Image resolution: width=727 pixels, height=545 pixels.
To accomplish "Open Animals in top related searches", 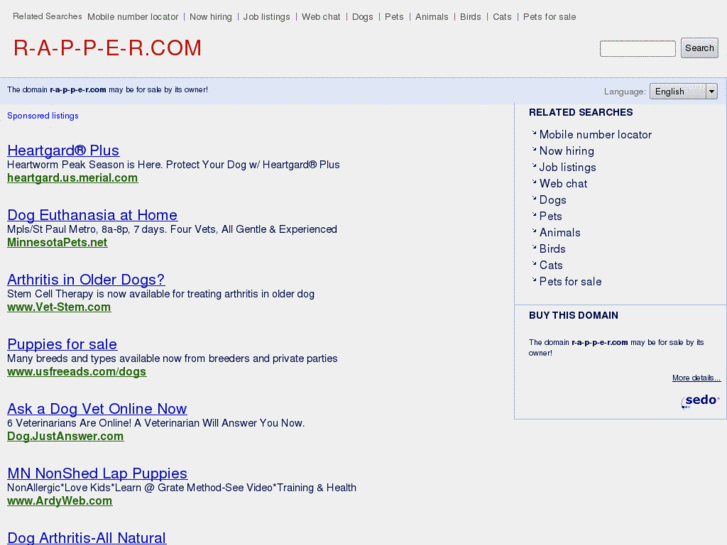I will pos(432,17).
